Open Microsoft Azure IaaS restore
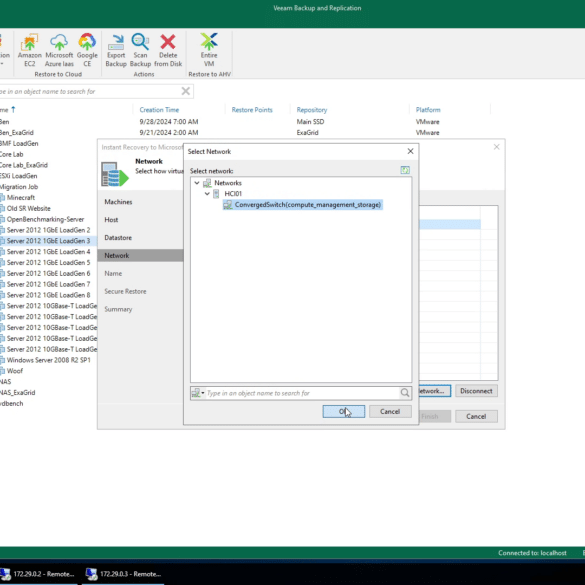The width and height of the screenshot is (585, 585). click(59, 50)
